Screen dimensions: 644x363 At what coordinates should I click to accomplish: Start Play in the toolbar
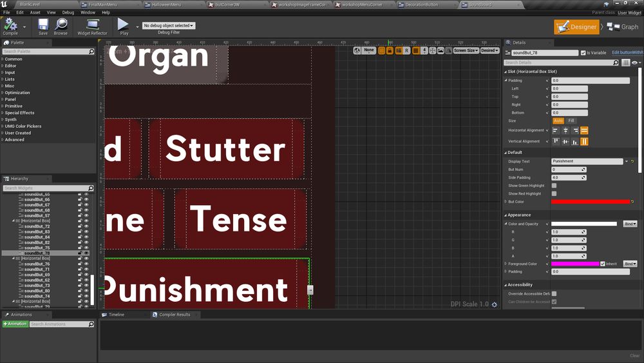click(123, 26)
